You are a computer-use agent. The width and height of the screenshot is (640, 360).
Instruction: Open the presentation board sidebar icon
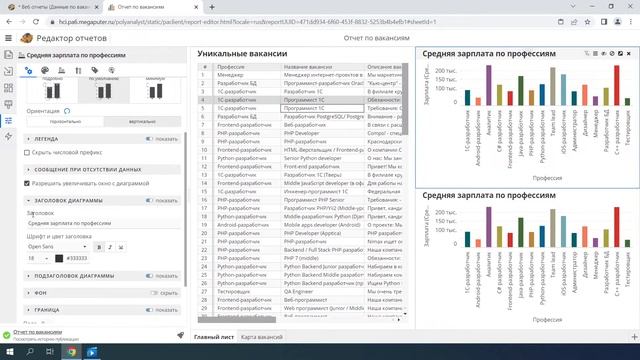click(x=8, y=104)
